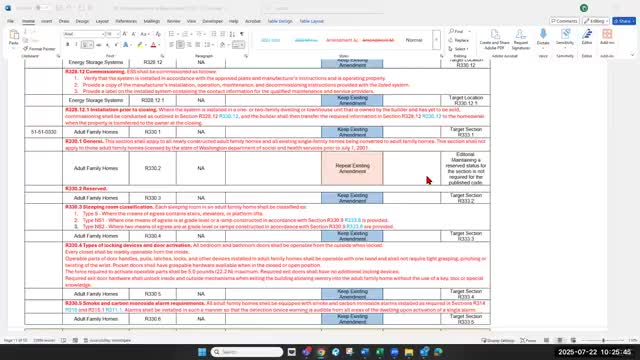Increase font size with Grow Font
The image size is (640, 360).
(x=125, y=34)
